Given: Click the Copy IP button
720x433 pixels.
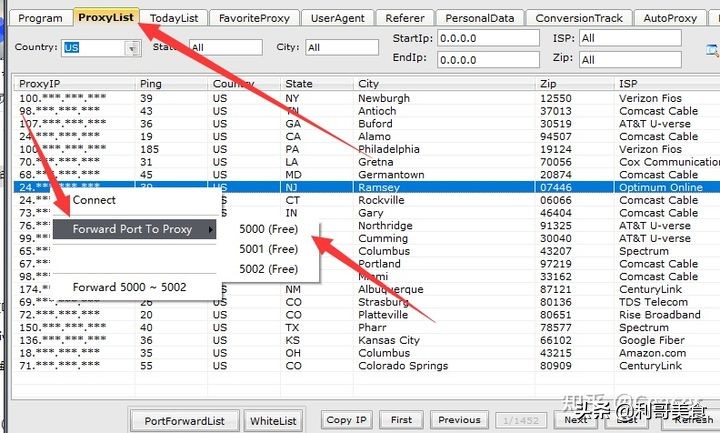Looking at the screenshot, I should [347, 420].
